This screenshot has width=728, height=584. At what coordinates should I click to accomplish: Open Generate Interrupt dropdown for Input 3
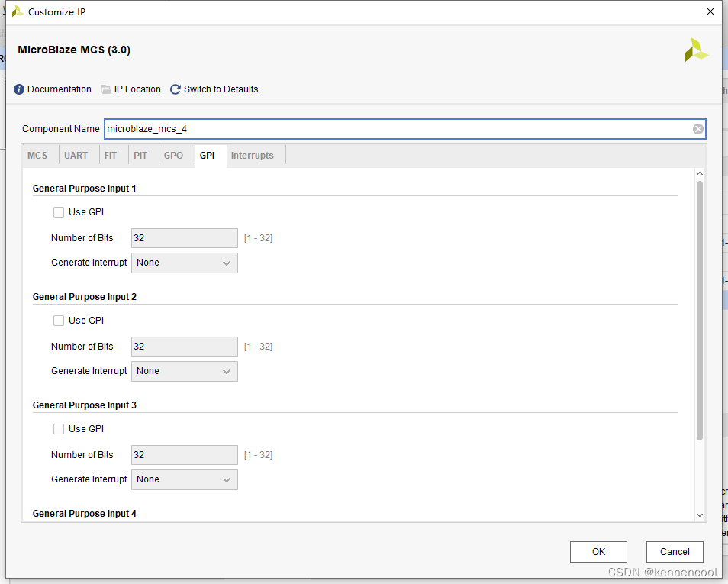pos(185,479)
